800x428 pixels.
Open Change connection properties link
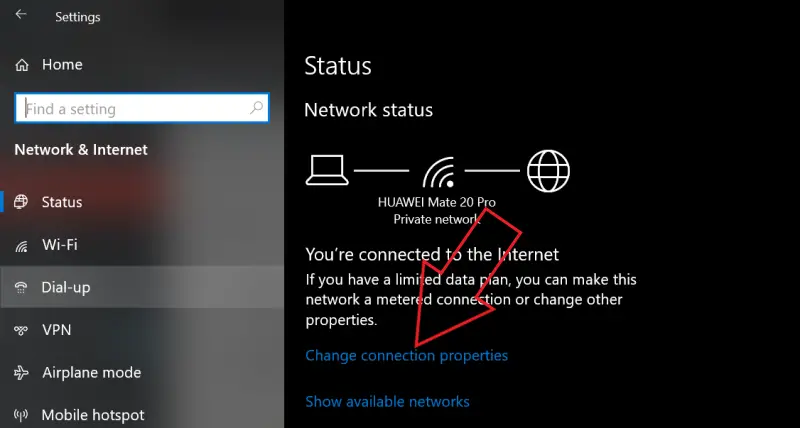point(407,355)
